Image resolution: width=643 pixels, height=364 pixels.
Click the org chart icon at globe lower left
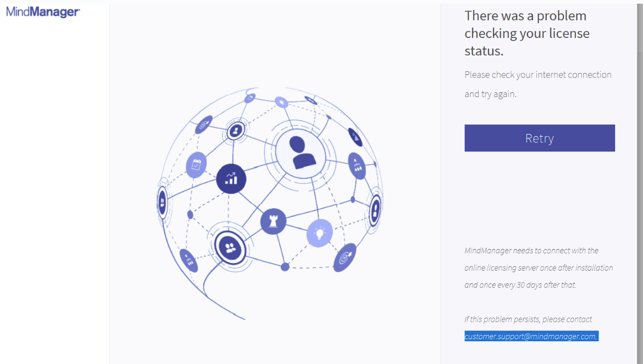(189, 260)
